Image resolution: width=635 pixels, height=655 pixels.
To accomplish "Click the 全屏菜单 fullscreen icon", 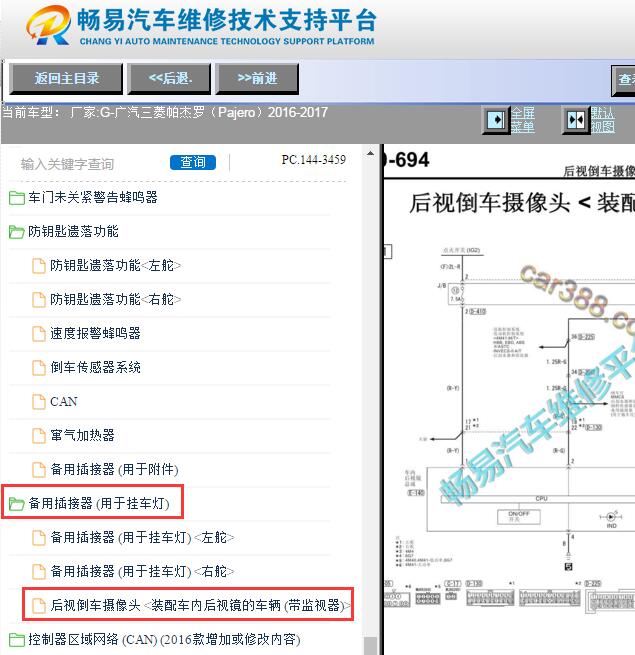I will [496, 120].
